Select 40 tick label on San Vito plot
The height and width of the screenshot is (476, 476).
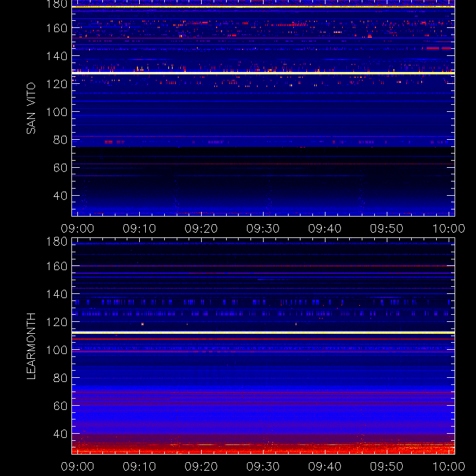(x=60, y=196)
